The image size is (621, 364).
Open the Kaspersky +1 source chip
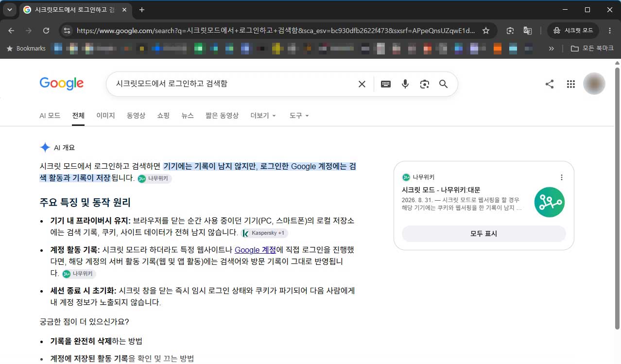pyautogui.click(x=265, y=233)
